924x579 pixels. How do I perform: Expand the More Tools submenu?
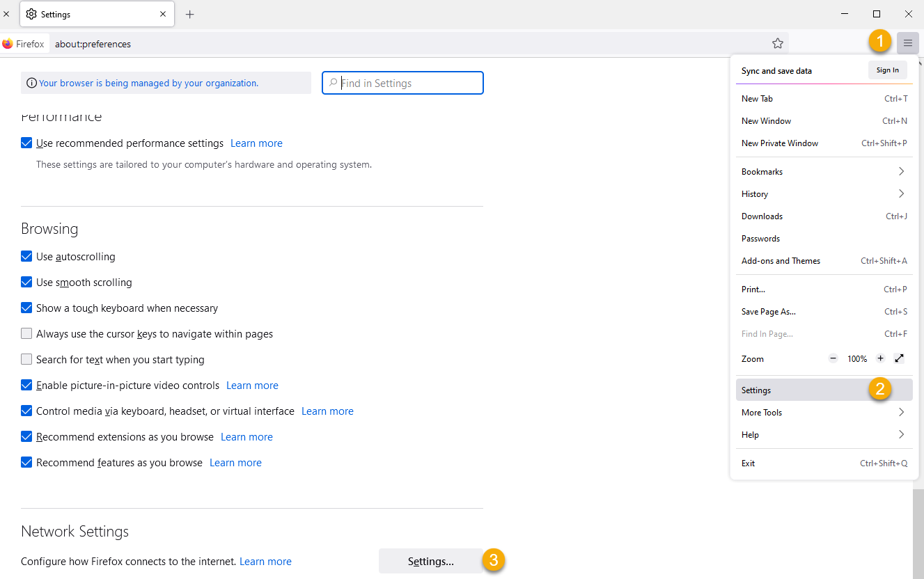click(x=824, y=412)
